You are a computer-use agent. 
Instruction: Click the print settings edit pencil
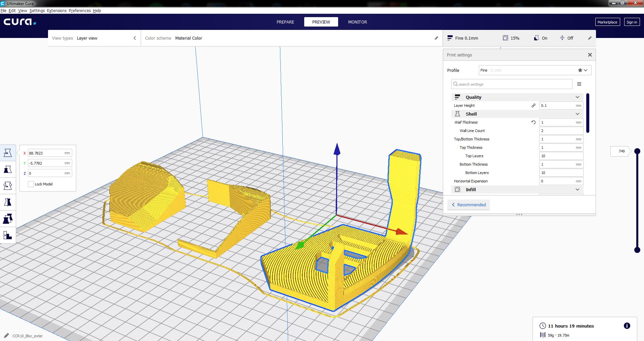590,38
